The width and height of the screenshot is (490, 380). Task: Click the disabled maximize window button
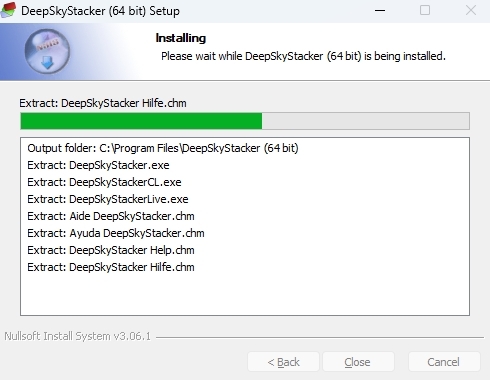tap(425, 11)
